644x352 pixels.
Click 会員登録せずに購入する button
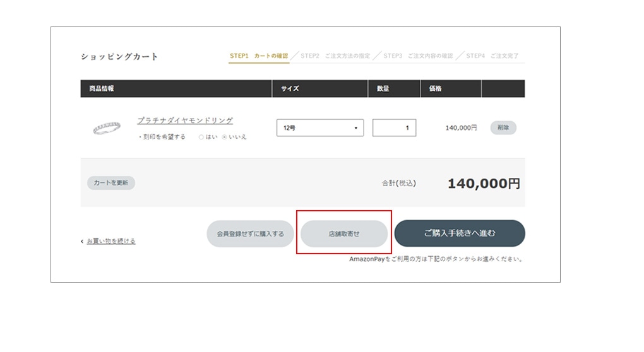pos(250,233)
